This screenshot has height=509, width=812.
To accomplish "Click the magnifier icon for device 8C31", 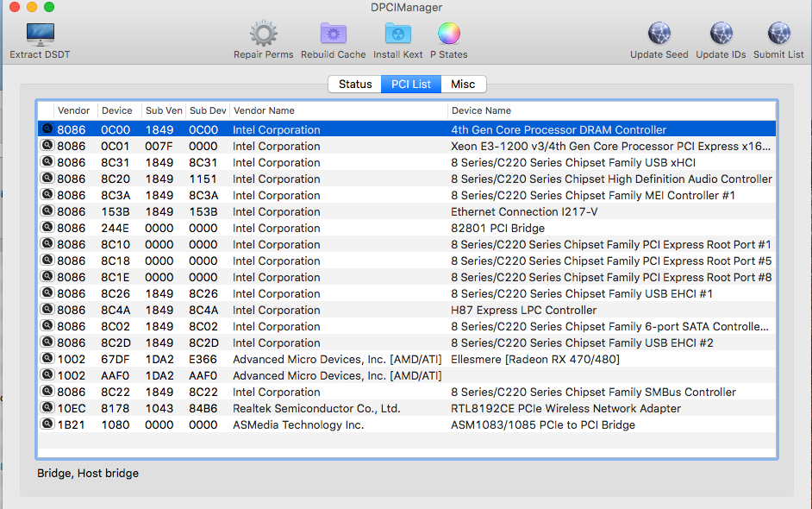I will point(47,161).
